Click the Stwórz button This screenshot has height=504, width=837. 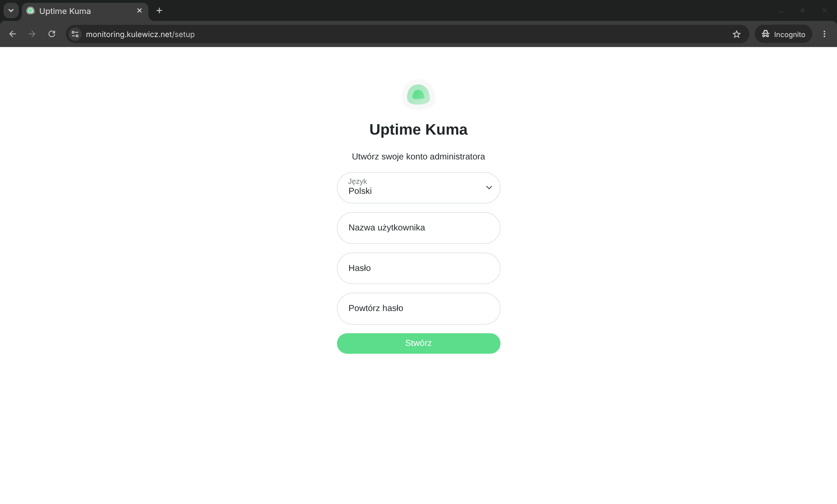(418, 343)
